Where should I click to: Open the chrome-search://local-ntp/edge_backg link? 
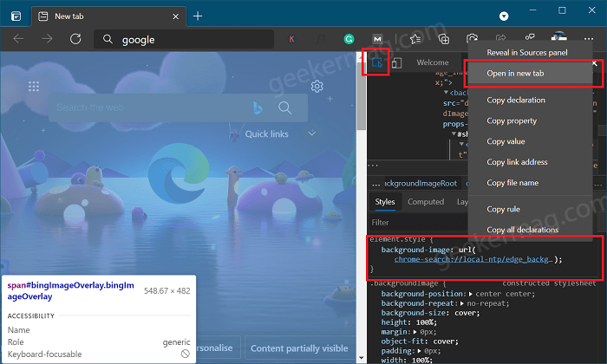(473, 259)
